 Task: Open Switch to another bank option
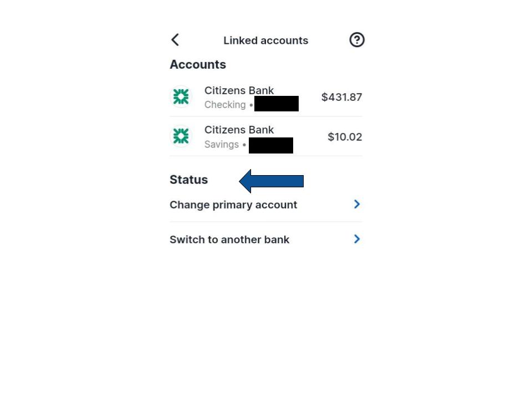tap(265, 239)
